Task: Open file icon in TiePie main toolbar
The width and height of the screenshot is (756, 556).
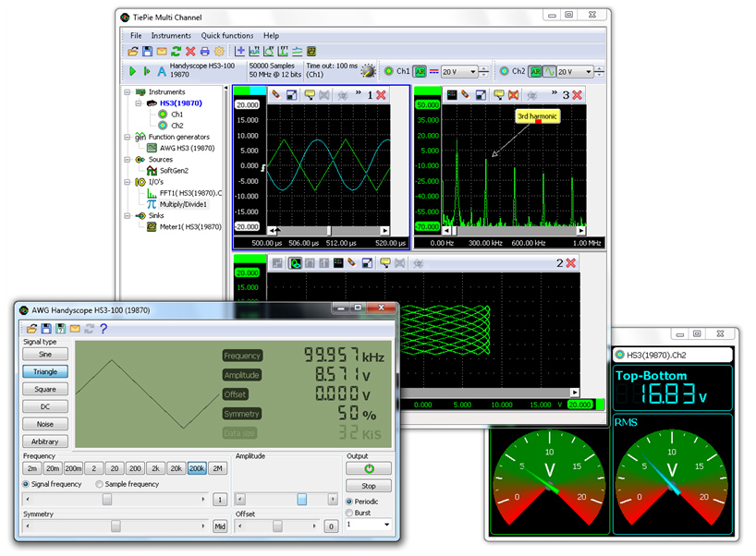Action: click(x=133, y=51)
